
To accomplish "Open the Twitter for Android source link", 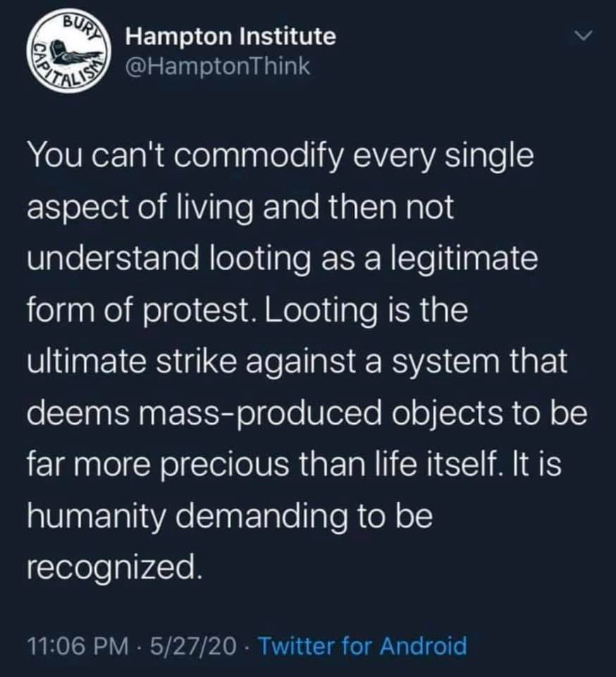I will [362, 646].
